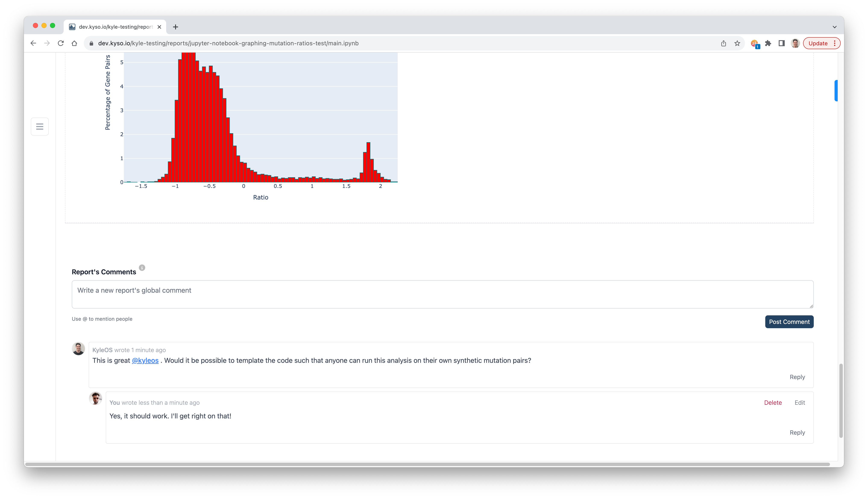Click 'Percentage of Gene Pairs' axis title

coord(107,92)
